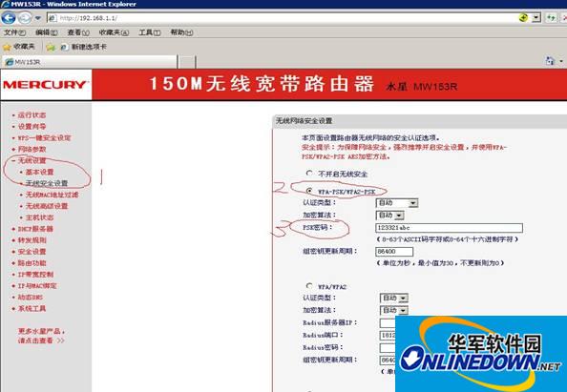Viewport: 567px width, 392px height.
Task: Open WPA/WPA2 认证类型 dropdown
Action: pos(394,298)
